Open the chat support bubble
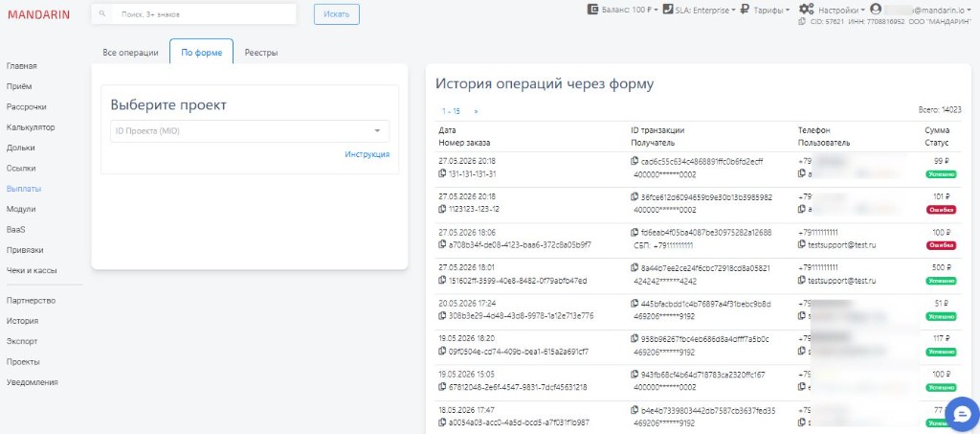Viewport: 980px width, 434px height. click(x=962, y=414)
